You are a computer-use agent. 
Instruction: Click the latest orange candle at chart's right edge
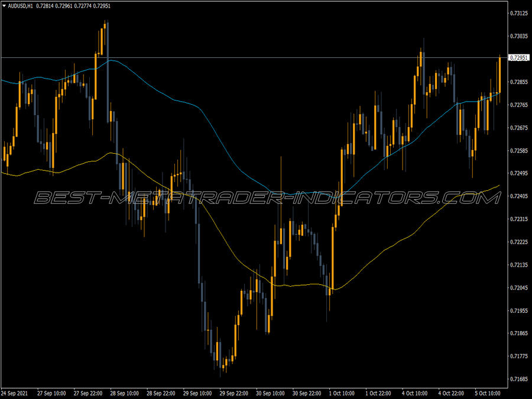click(x=499, y=75)
